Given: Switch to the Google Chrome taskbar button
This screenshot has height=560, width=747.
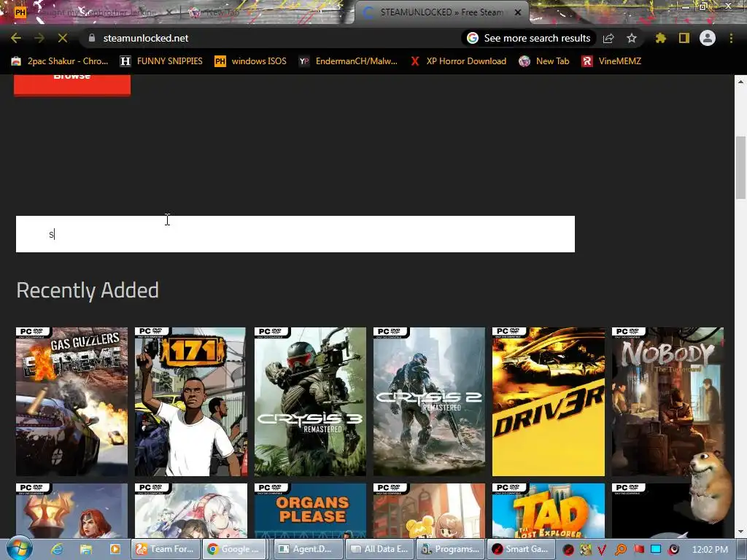Looking at the screenshot, I should pyautogui.click(x=234, y=549).
